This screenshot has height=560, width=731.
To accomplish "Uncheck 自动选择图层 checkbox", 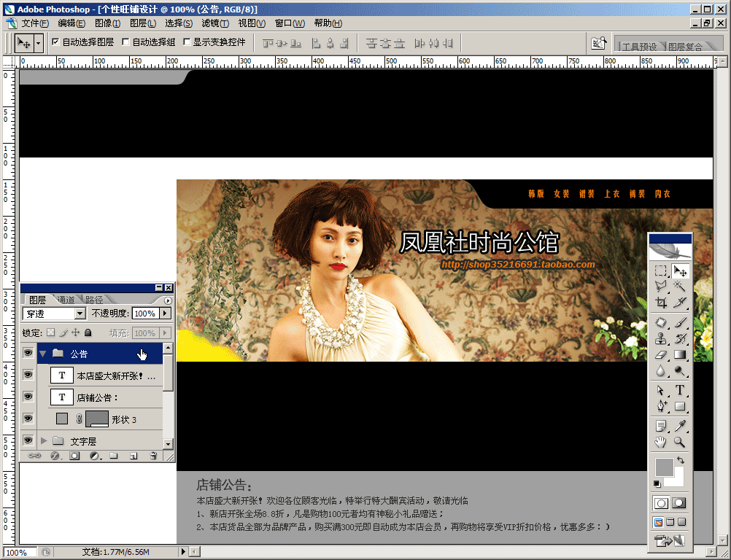I will click(55, 42).
